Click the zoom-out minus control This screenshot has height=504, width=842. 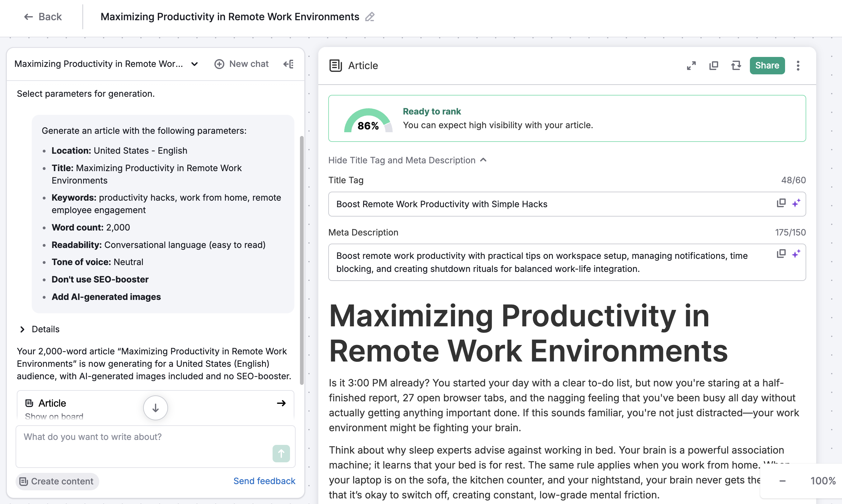[782, 481]
